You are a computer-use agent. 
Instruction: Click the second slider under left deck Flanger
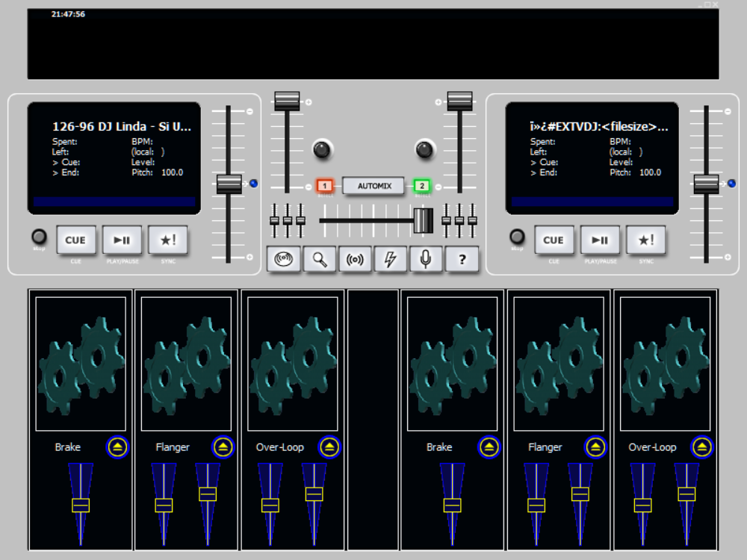tap(208, 494)
